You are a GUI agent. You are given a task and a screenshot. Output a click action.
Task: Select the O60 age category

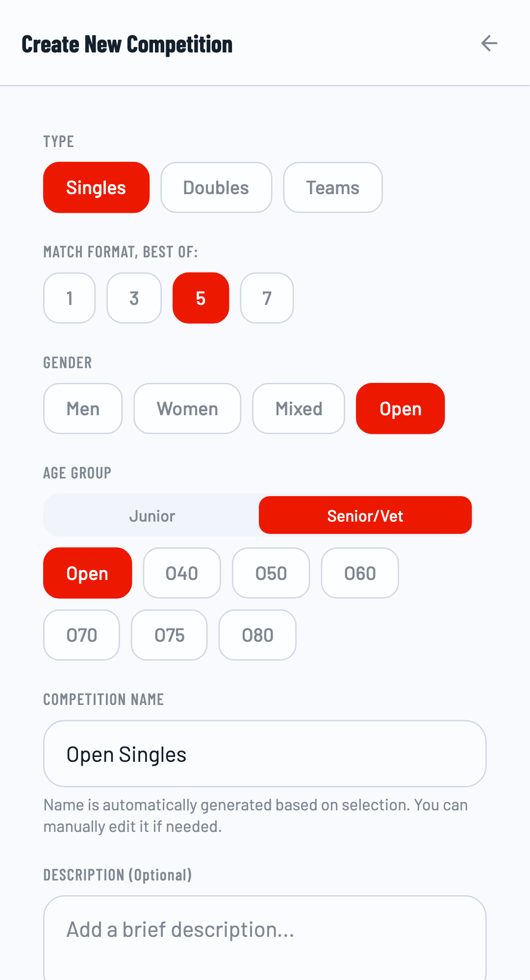[359, 573]
